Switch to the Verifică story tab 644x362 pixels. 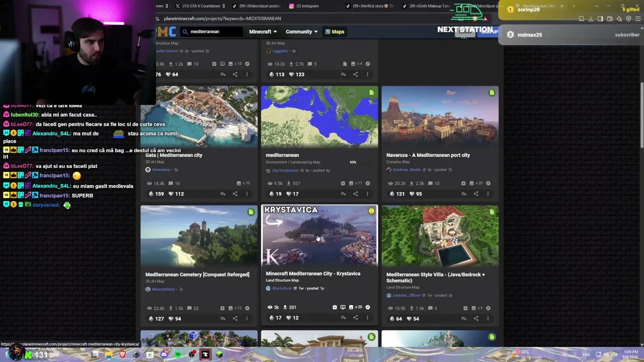[370, 6]
